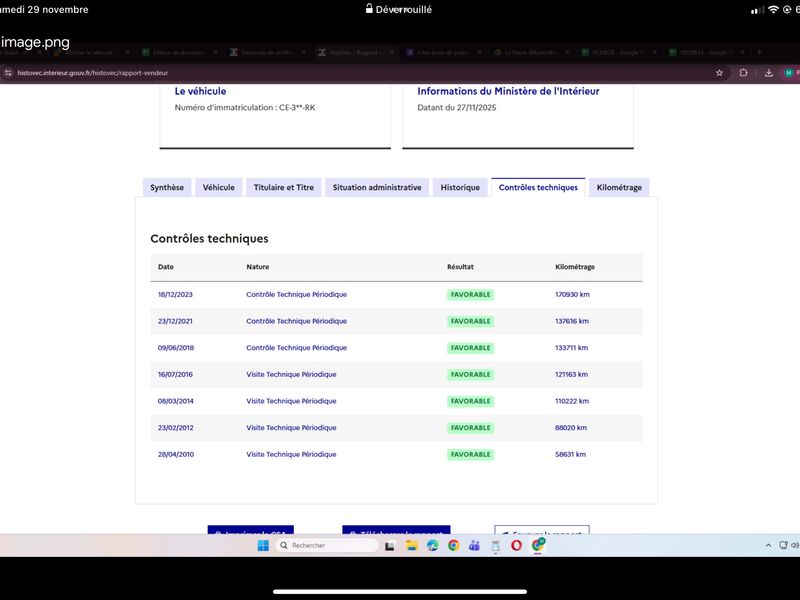
Task: Click the Windows Start button in taskbar
Action: coord(262,545)
